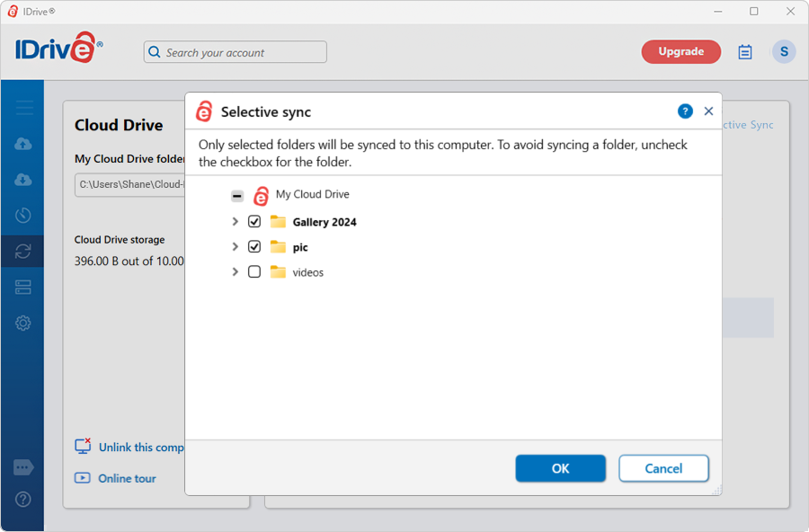
Task: Select the videos folder name
Action: pyautogui.click(x=308, y=272)
